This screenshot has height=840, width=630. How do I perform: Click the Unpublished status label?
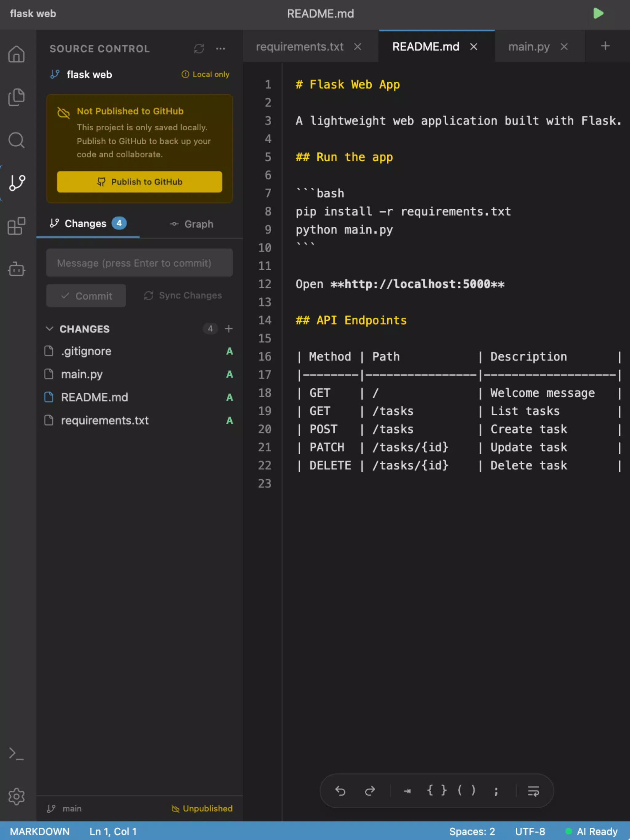click(202, 808)
